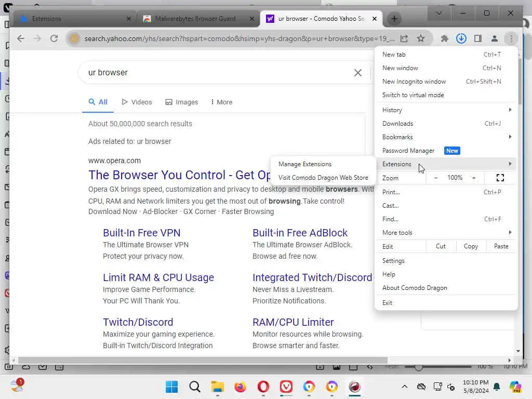
Task: Open the tab search chevron
Action: (x=438, y=13)
